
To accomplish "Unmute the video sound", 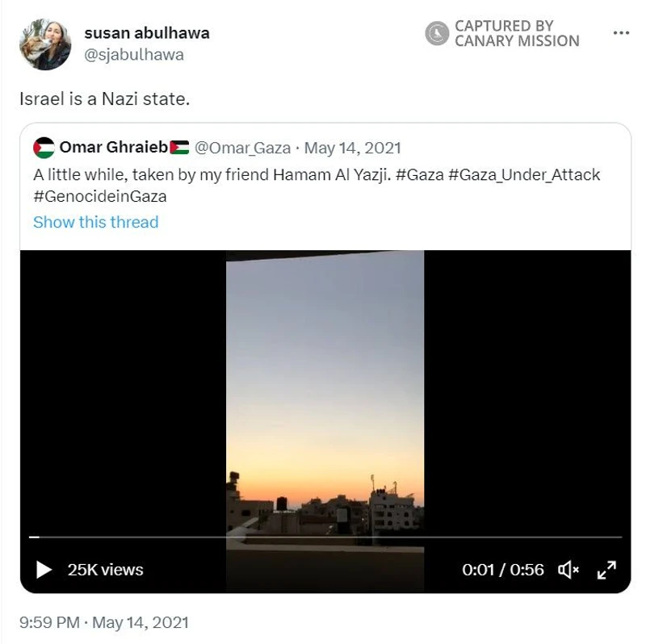I will pyautogui.click(x=568, y=570).
